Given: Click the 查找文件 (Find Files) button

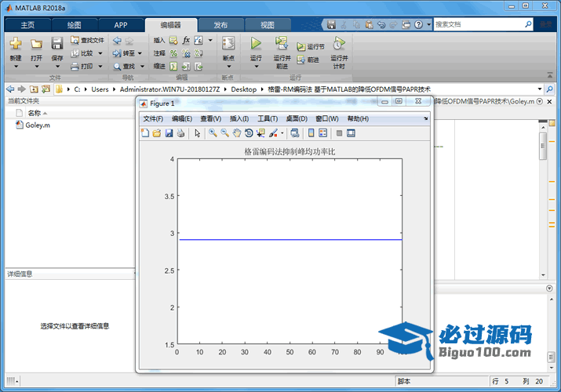Looking at the screenshot, I should 87,40.
